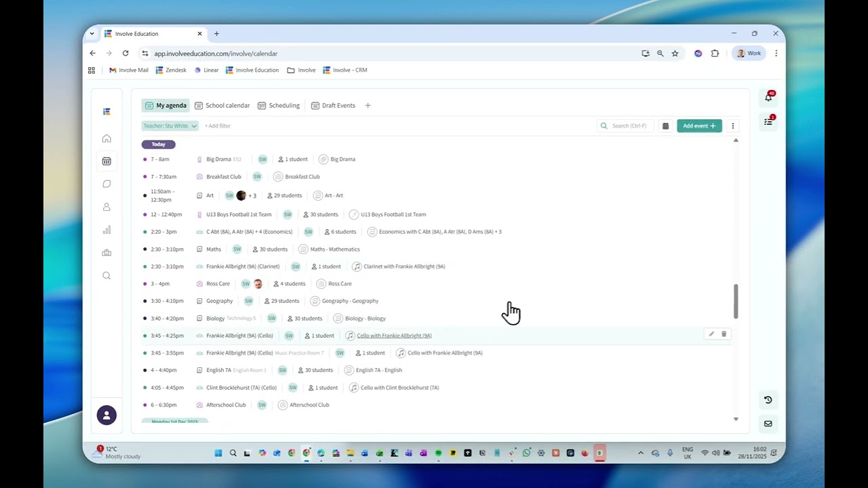Click the agenda vertical scrollbar thumb
The image size is (868, 488).
pyautogui.click(x=736, y=301)
